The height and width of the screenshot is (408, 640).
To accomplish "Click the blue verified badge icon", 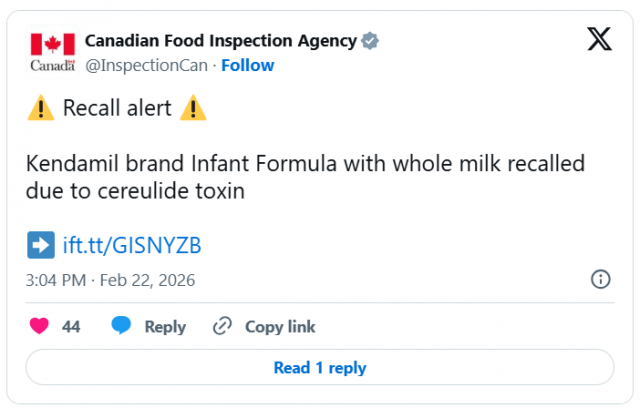I will pyautogui.click(x=370, y=41).
